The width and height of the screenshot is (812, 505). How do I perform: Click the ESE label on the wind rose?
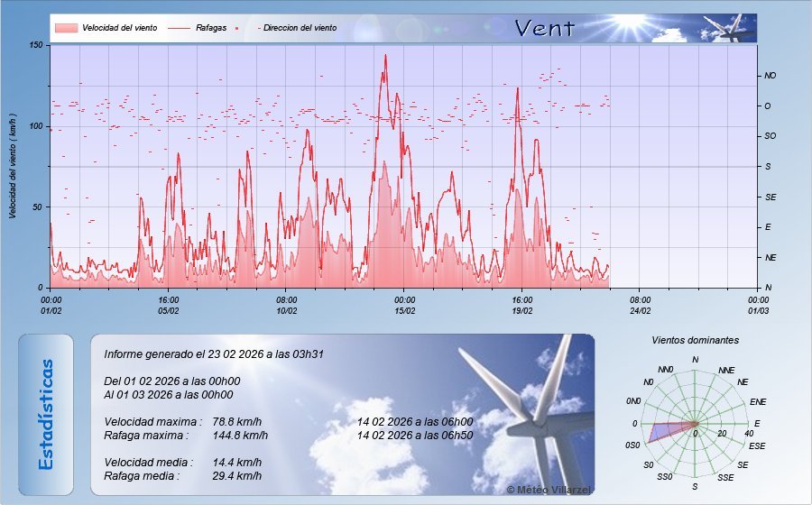tap(757, 445)
